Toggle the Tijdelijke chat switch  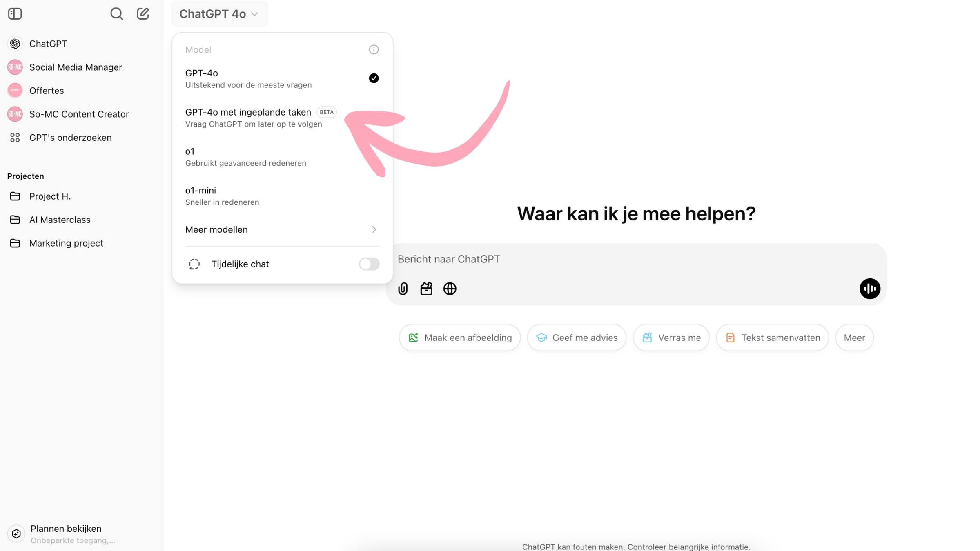pyautogui.click(x=369, y=264)
